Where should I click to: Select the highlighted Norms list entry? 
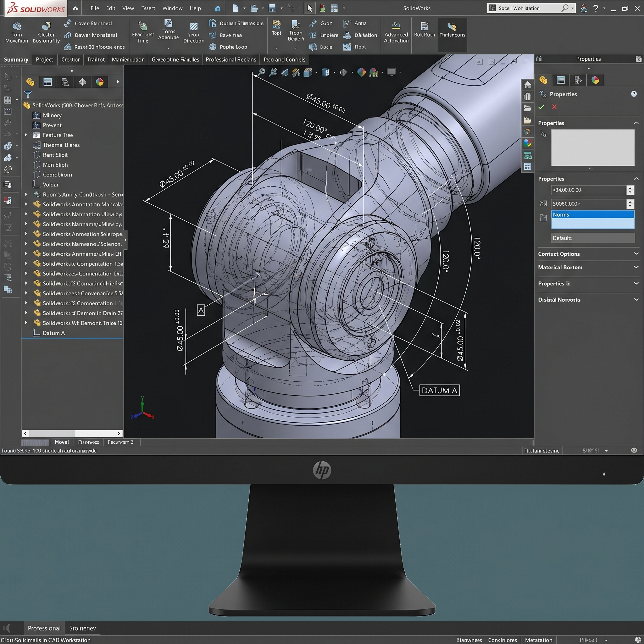(592, 214)
